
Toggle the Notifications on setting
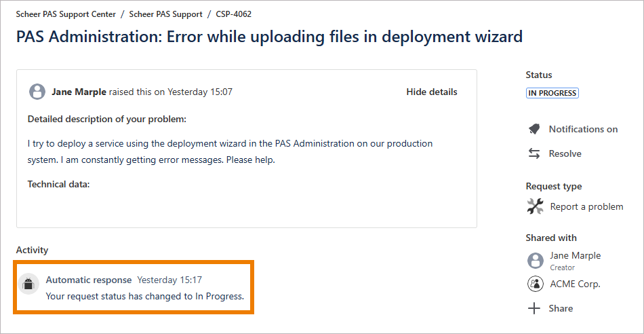click(583, 129)
